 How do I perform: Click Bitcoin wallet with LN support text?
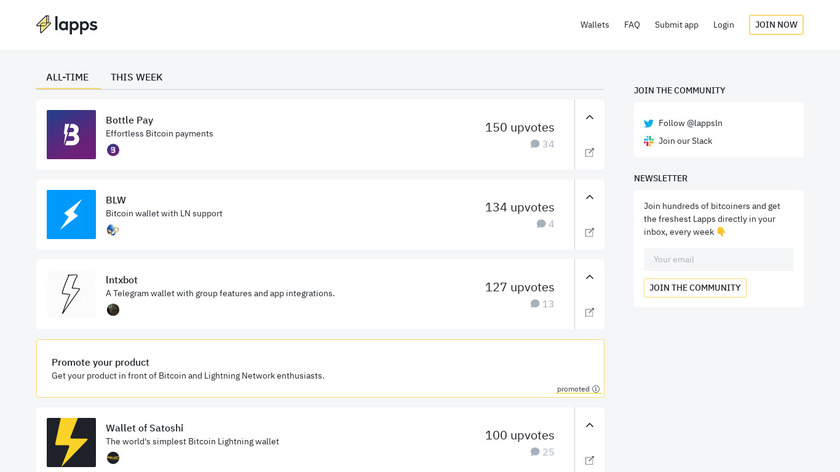[164, 213]
